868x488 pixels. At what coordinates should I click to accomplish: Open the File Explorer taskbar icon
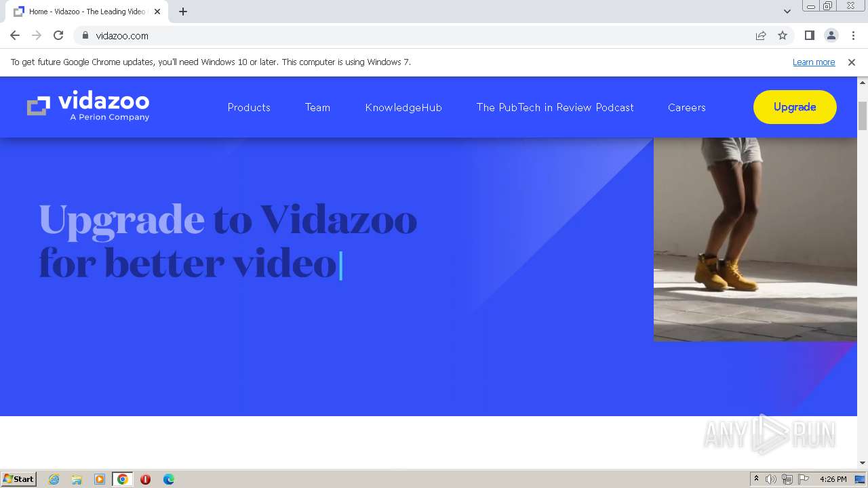[77, 479]
